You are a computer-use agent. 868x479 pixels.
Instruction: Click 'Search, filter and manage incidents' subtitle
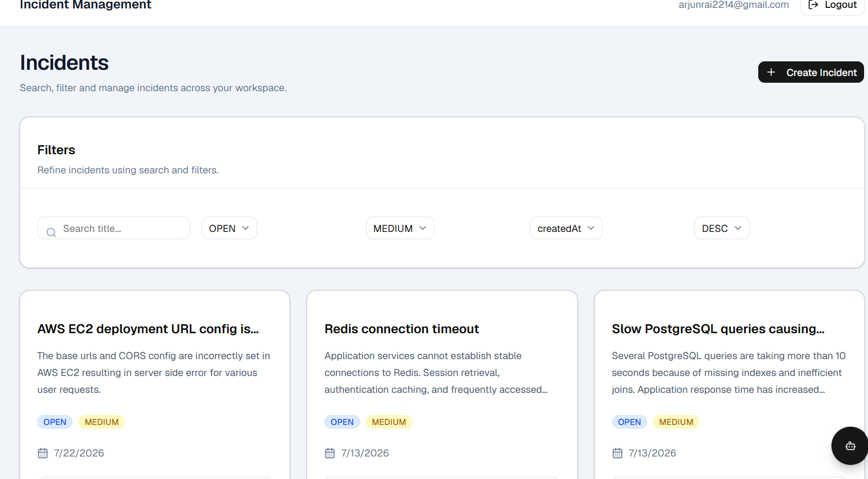click(x=153, y=88)
